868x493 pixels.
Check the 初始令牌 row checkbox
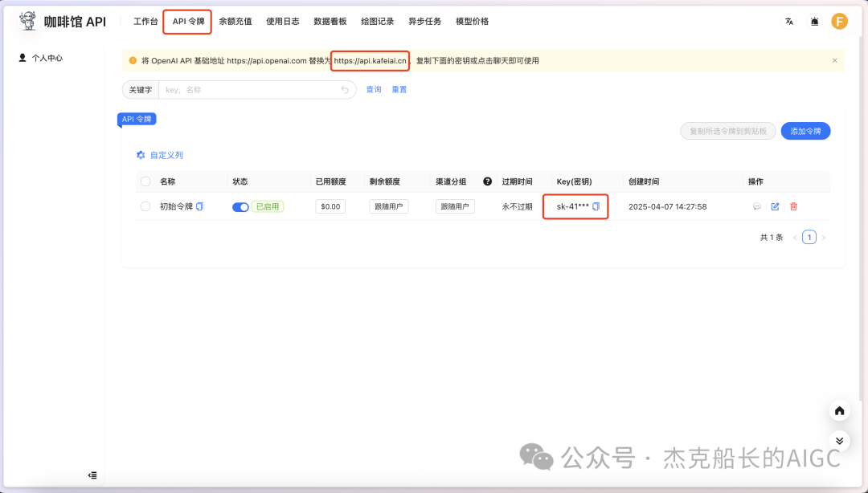(145, 206)
